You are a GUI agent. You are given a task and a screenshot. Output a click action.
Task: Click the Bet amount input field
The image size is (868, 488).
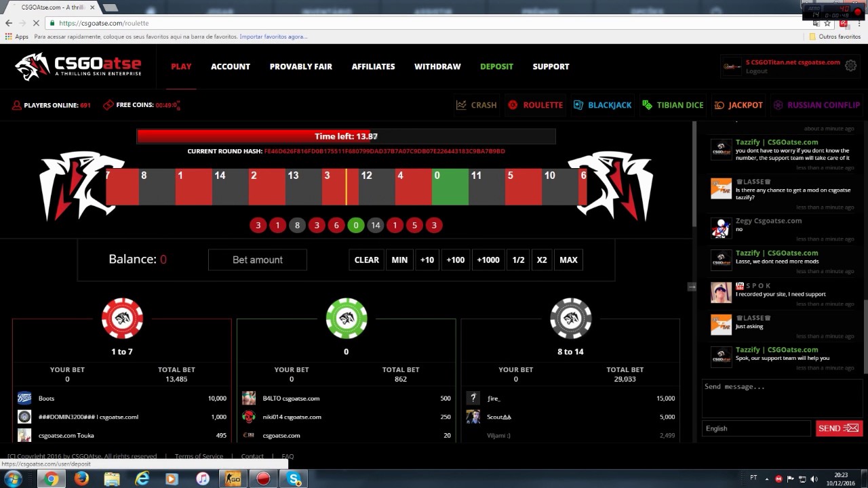(258, 260)
